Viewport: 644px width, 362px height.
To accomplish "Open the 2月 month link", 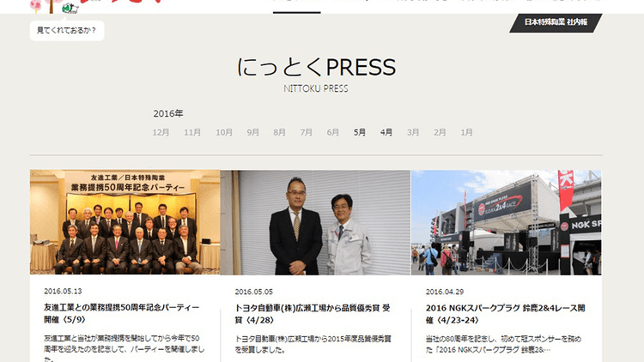I will point(440,132).
